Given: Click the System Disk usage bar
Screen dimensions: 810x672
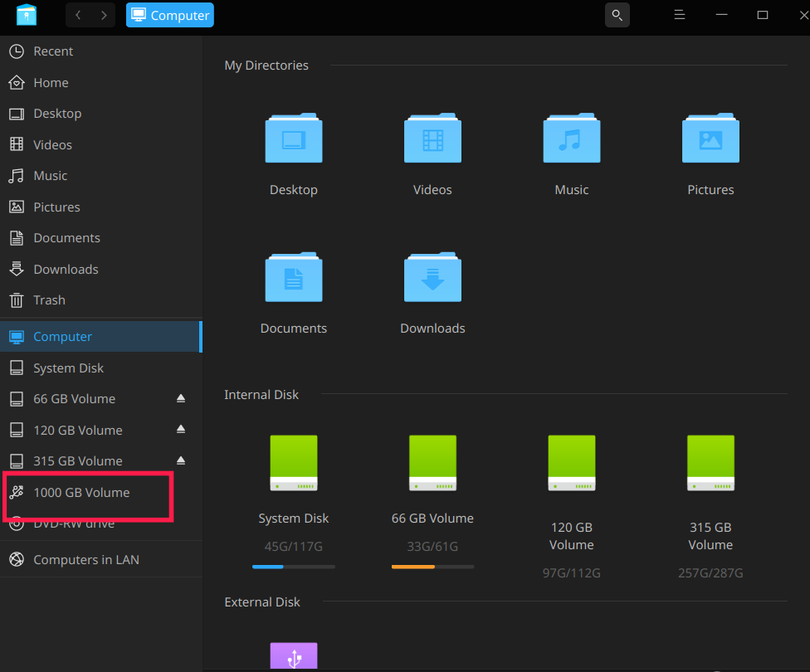Looking at the screenshot, I should coord(294,567).
